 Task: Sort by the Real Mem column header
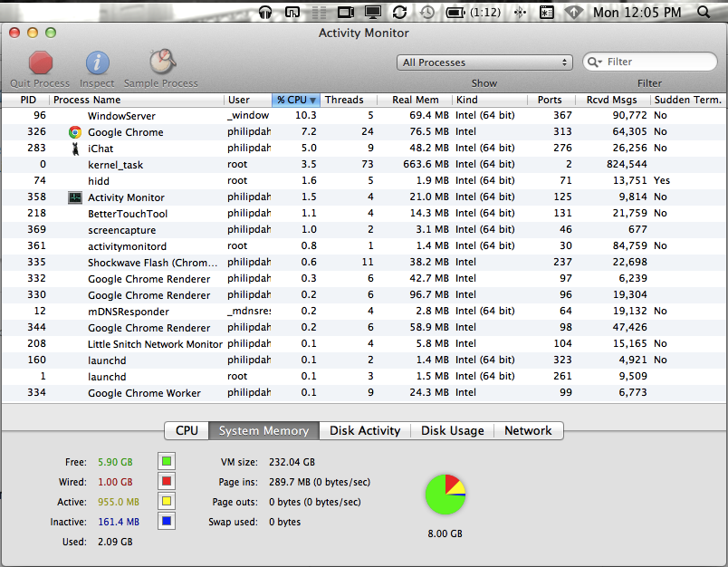(415, 100)
